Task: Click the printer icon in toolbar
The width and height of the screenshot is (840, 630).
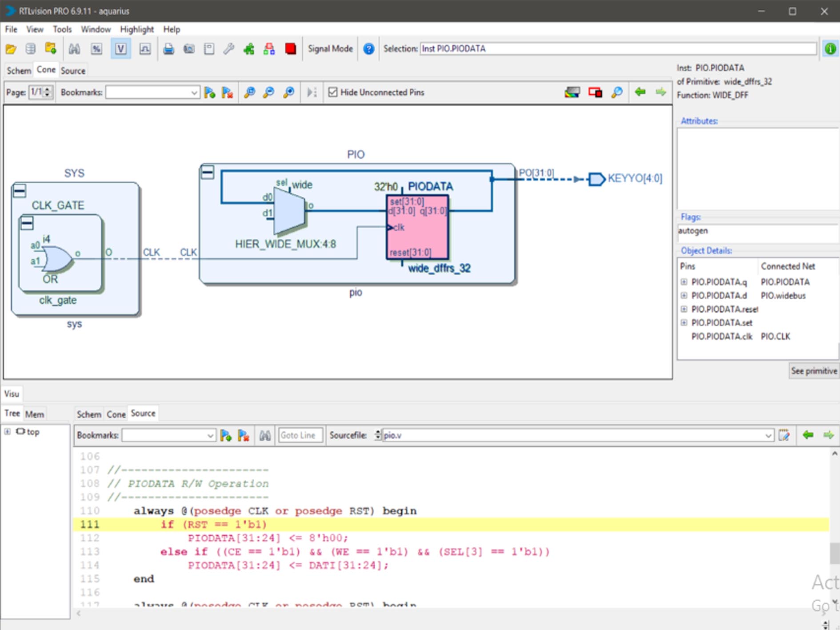Action: [x=168, y=49]
